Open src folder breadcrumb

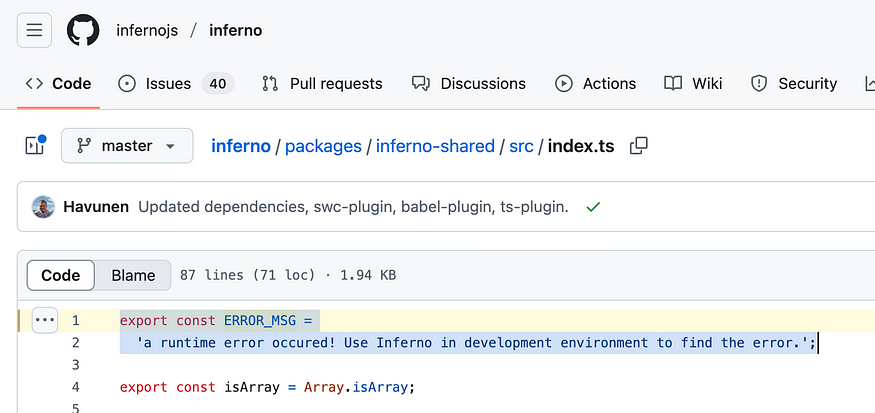point(521,146)
